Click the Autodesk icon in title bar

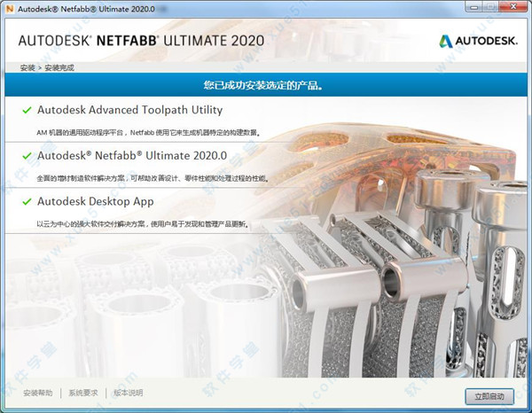(x=10, y=9)
